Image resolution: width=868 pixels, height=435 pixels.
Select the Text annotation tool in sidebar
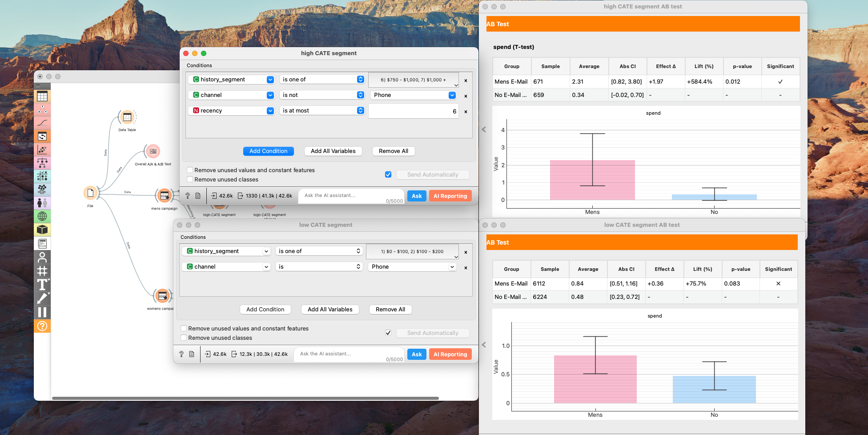tap(42, 285)
